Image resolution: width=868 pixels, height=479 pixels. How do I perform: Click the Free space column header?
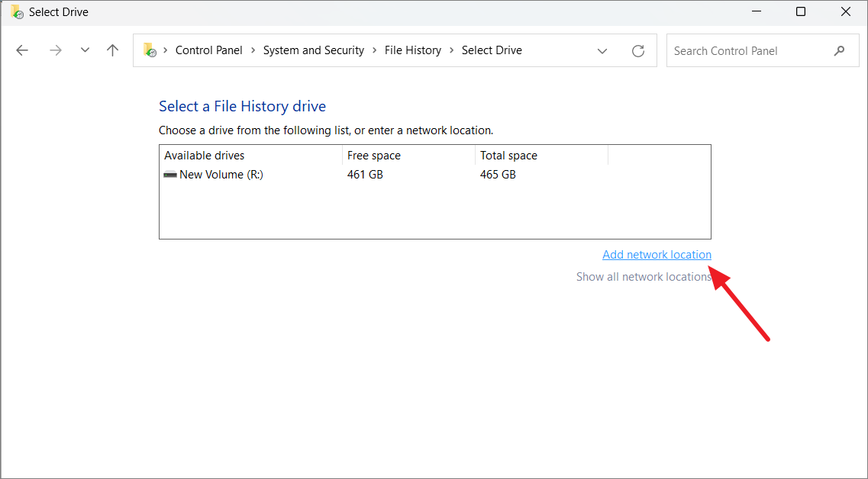tap(374, 155)
